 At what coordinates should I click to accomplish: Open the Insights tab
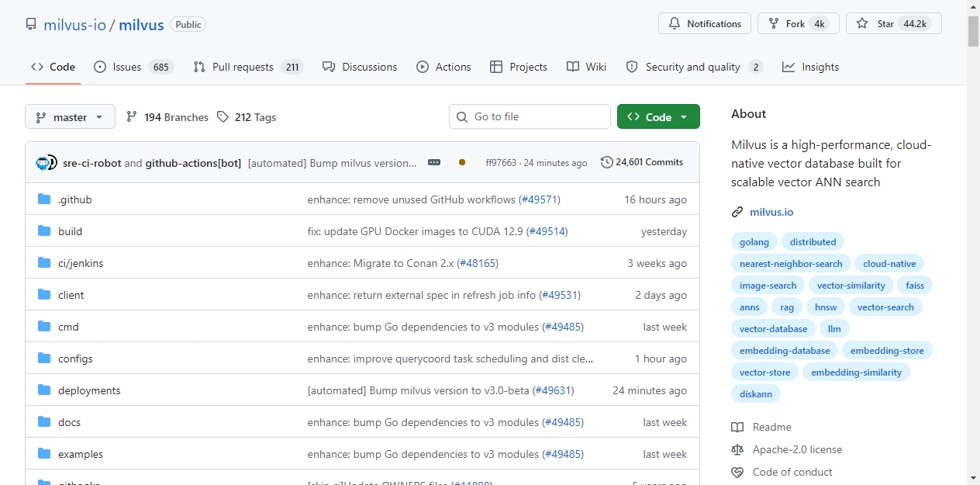(x=811, y=67)
